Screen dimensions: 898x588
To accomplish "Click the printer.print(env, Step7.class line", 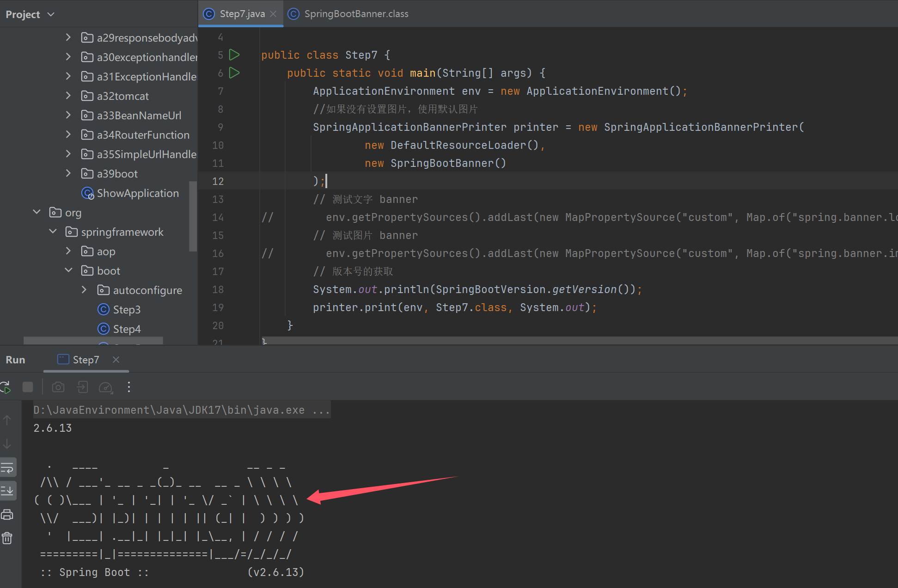I will tap(455, 307).
